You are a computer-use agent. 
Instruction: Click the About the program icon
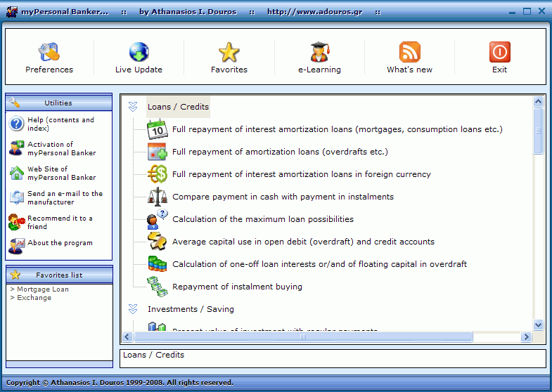click(16, 246)
